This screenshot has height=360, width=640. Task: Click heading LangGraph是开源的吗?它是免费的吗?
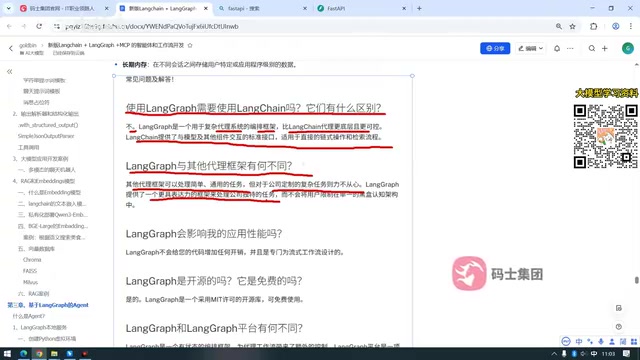point(214,281)
